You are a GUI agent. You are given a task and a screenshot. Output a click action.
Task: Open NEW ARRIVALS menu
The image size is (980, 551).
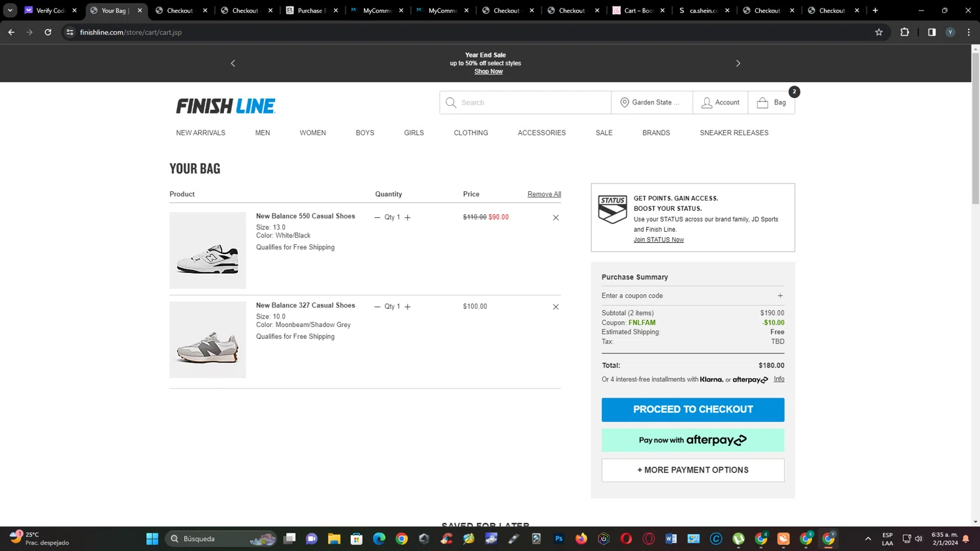pyautogui.click(x=201, y=133)
